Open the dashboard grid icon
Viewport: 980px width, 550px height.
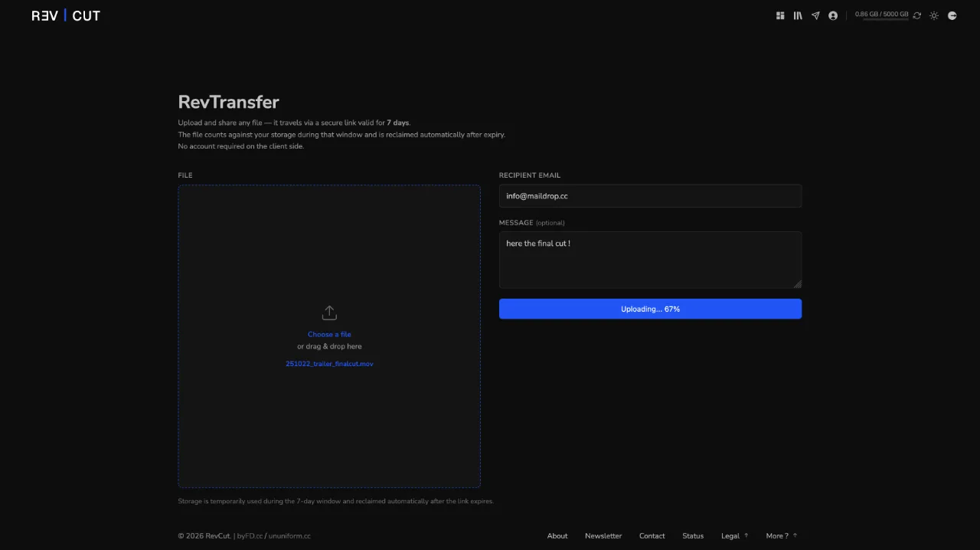pyautogui.click(x=780, y=15)
